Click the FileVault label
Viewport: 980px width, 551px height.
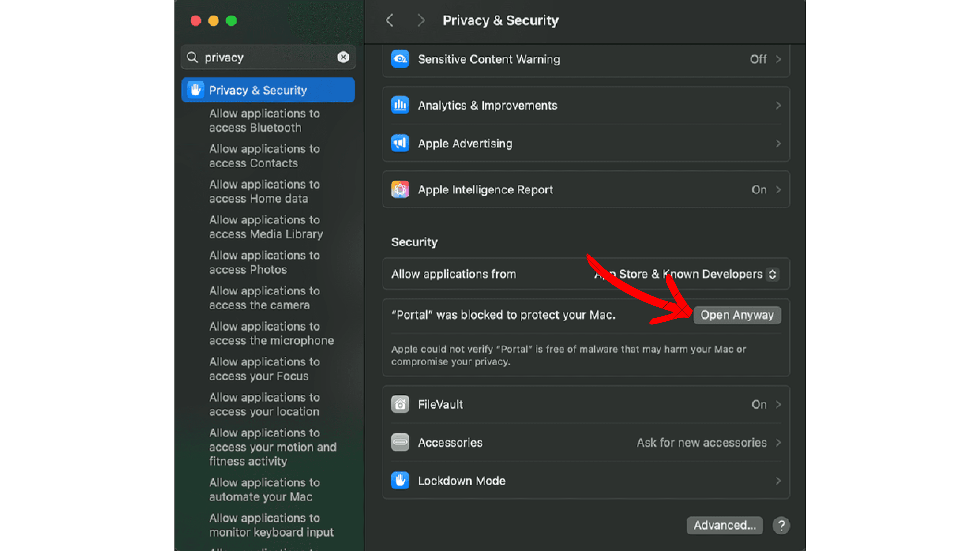click(440, 404)
